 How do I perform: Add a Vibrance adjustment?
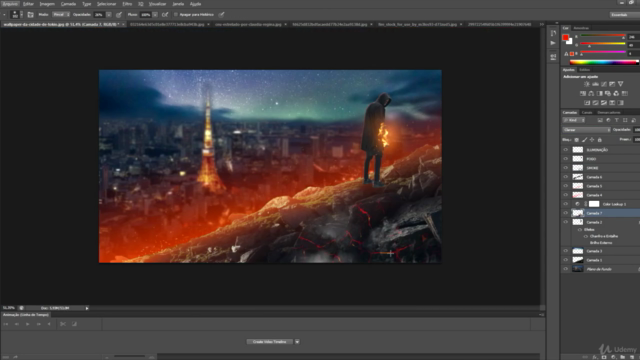click(620, 84)
